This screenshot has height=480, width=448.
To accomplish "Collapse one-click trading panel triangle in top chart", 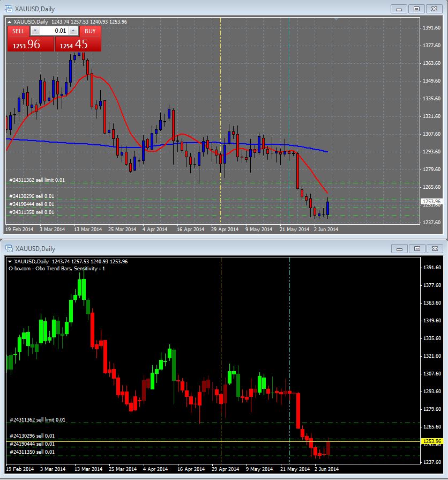I will pos(9,22).
